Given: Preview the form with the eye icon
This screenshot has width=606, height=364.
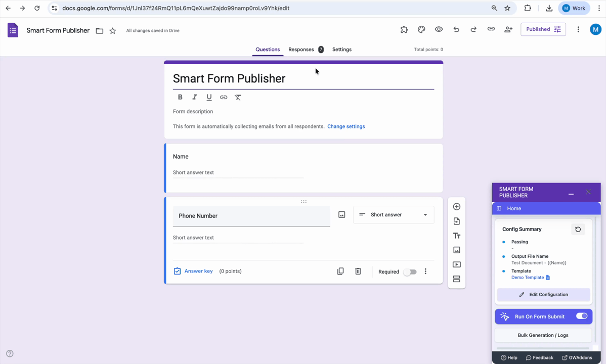Looking at the screenshot, I should pyautogui.click(x=439, y=29).
